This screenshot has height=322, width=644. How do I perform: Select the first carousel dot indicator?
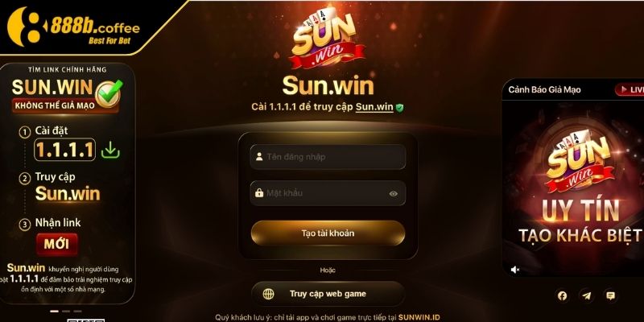[x=54, y=311]
